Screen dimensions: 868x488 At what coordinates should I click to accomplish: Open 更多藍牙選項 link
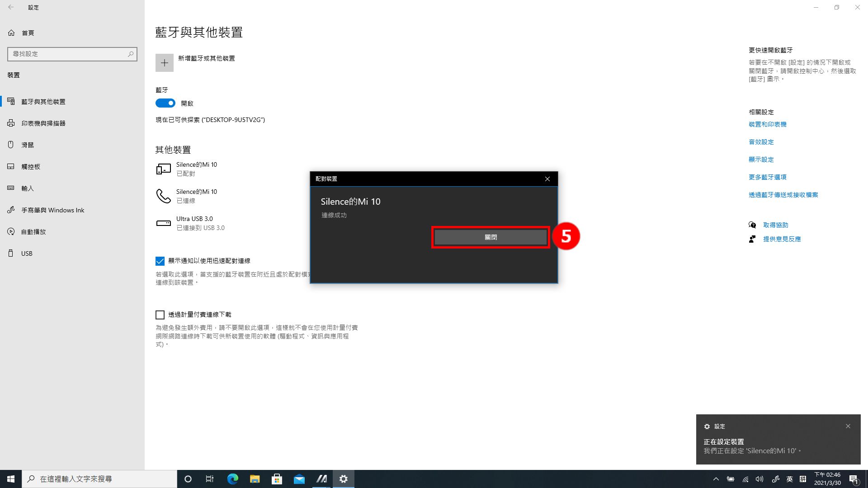pyautogui.click(x=767, y=177)
